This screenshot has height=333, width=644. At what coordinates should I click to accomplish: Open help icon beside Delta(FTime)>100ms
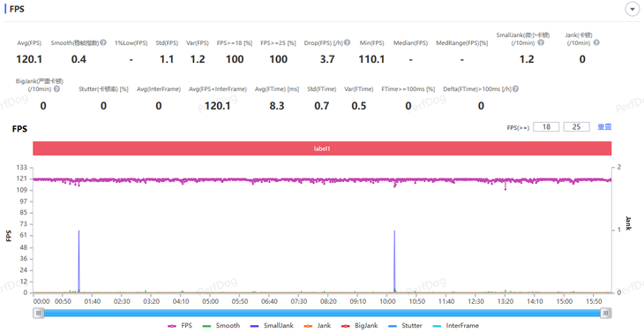point(515,89)
